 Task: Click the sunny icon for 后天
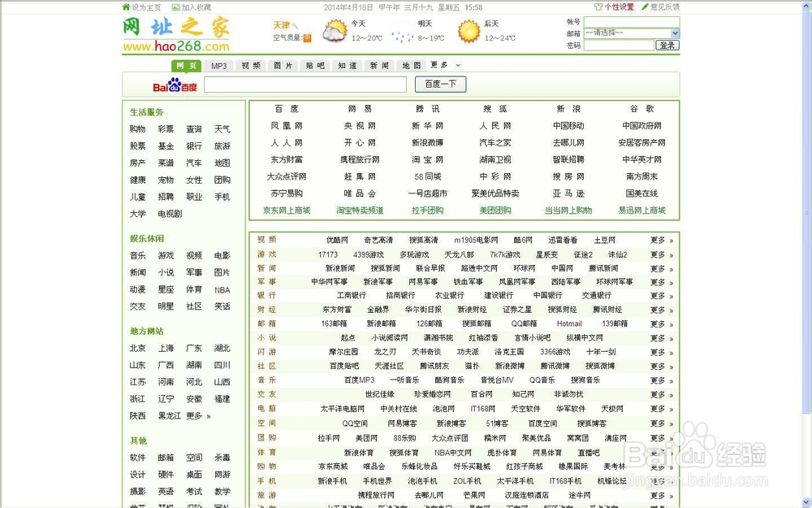pyautogui.click(x=469, y=31)
